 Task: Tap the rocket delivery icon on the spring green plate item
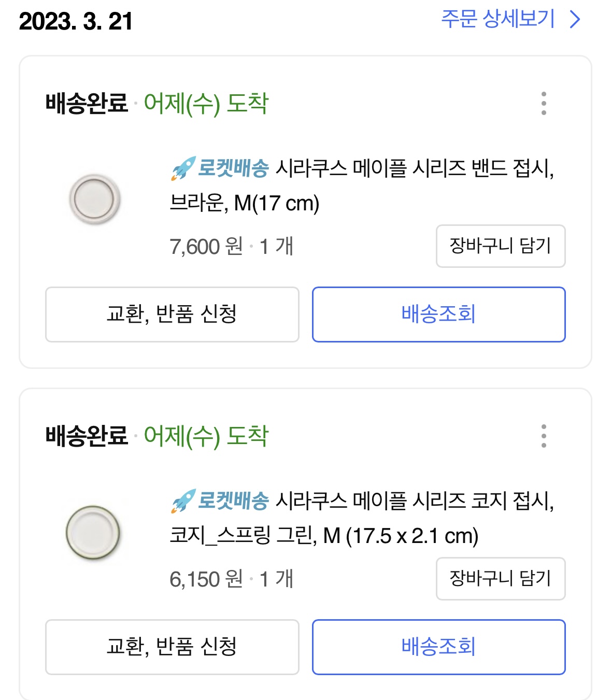[183, 501]
